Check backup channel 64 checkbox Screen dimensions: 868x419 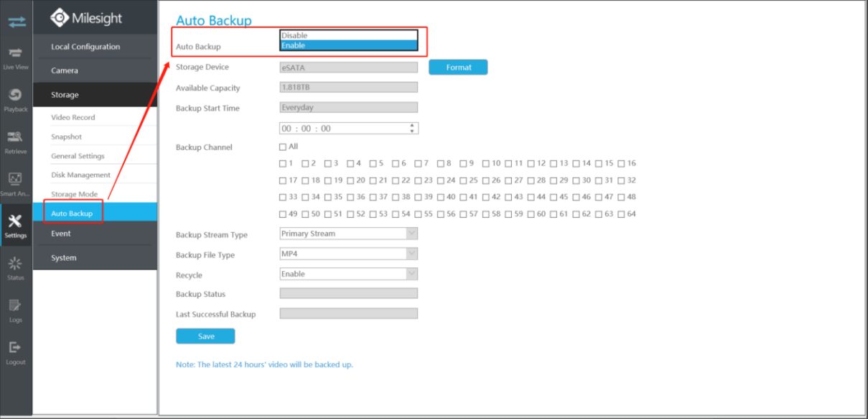621,214
